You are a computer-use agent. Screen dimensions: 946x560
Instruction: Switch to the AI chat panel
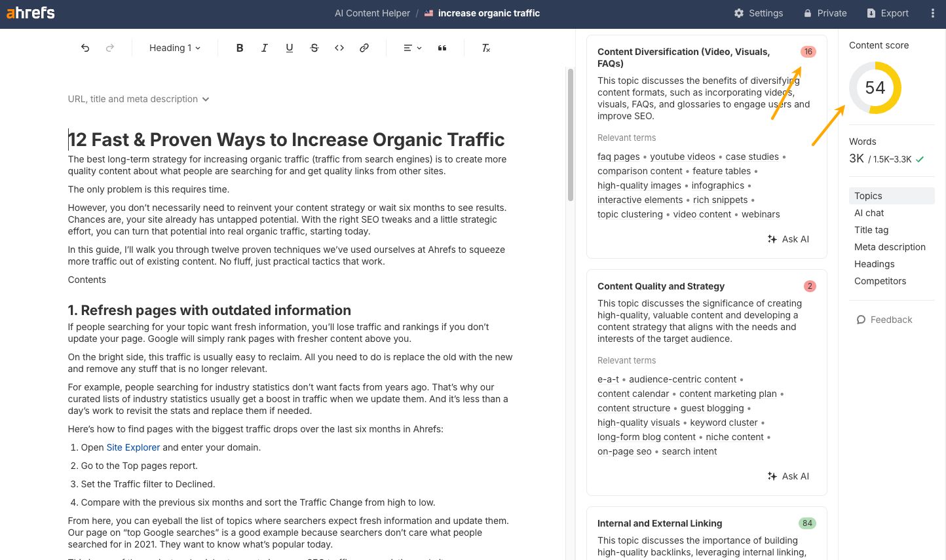point(869,213)
